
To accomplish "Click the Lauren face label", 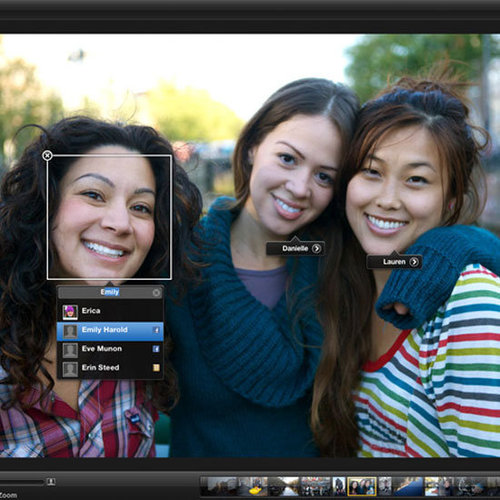I will (x=394, y=262).
